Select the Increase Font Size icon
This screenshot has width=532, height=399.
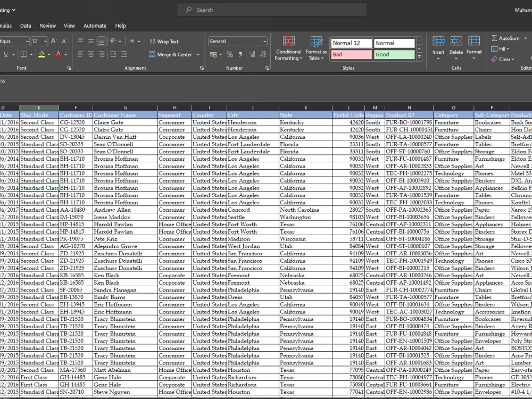tap(53, 40)
